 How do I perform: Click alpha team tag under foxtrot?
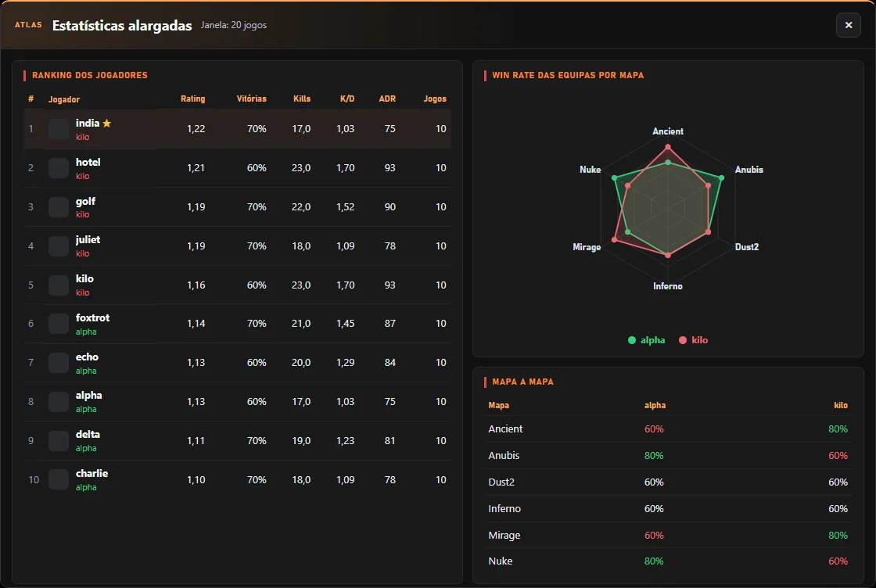(86, 332)
